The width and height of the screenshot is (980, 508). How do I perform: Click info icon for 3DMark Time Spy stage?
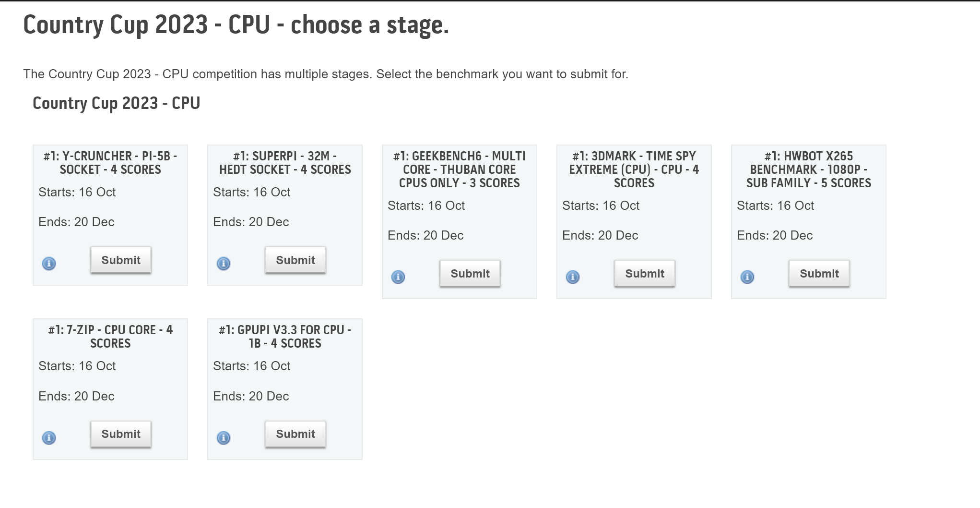[573, 277]
